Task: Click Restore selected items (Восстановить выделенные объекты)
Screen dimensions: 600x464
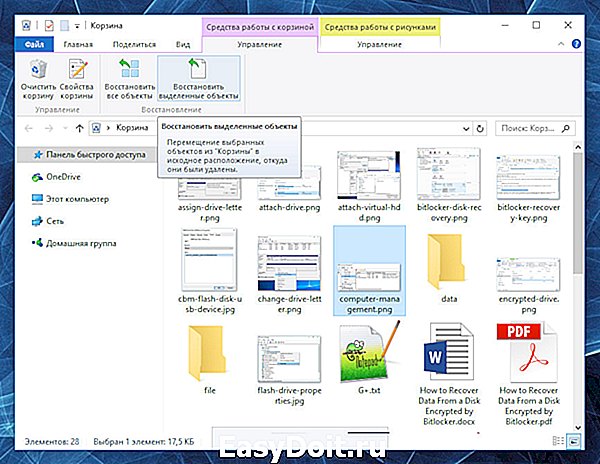Action: [198, 79]
